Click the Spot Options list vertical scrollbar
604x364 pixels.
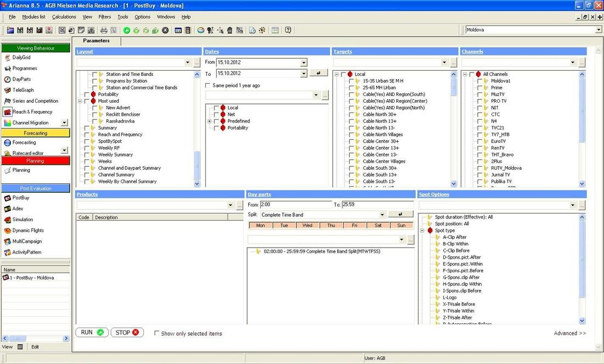point(581,269)
